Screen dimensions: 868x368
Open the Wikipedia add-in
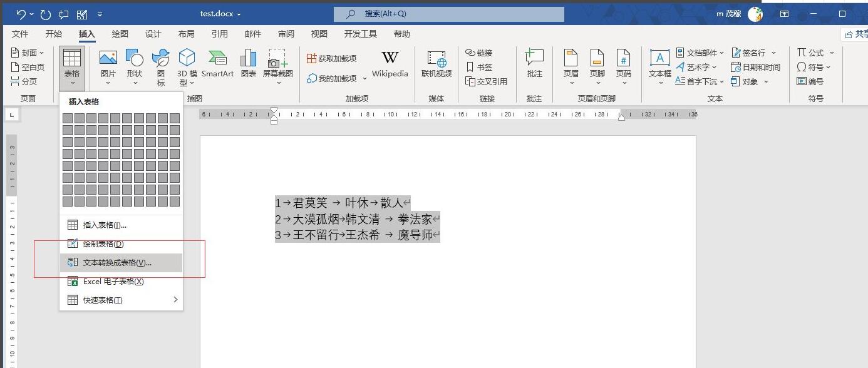tap(390, 58)
